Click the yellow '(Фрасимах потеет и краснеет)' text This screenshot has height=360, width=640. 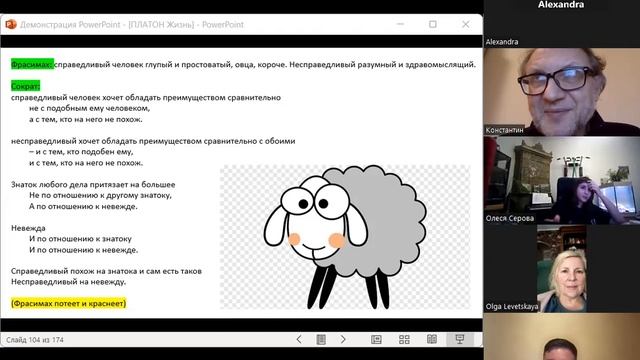point(69,303)
